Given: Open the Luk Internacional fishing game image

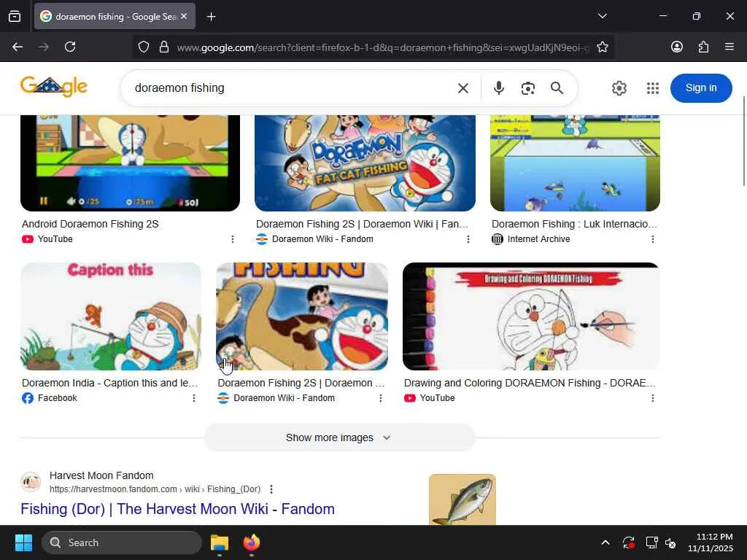Looking at the screenshot, I should 575,163.
